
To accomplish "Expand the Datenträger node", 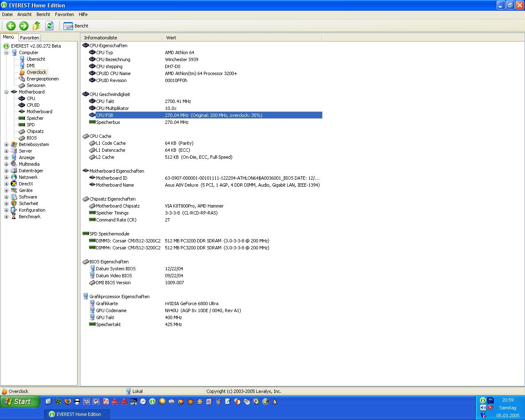I will [6, 171].
